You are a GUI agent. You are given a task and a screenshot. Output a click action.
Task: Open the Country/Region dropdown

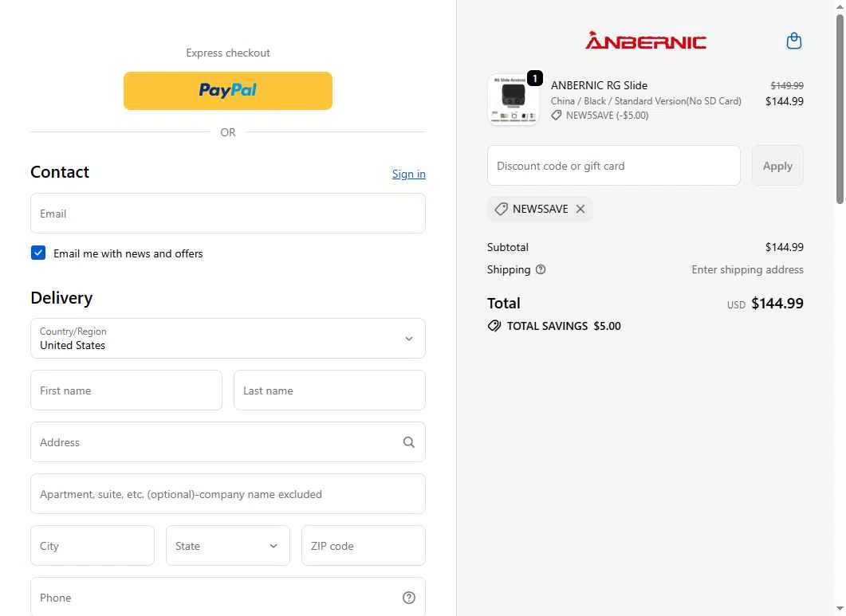(228, 338)
